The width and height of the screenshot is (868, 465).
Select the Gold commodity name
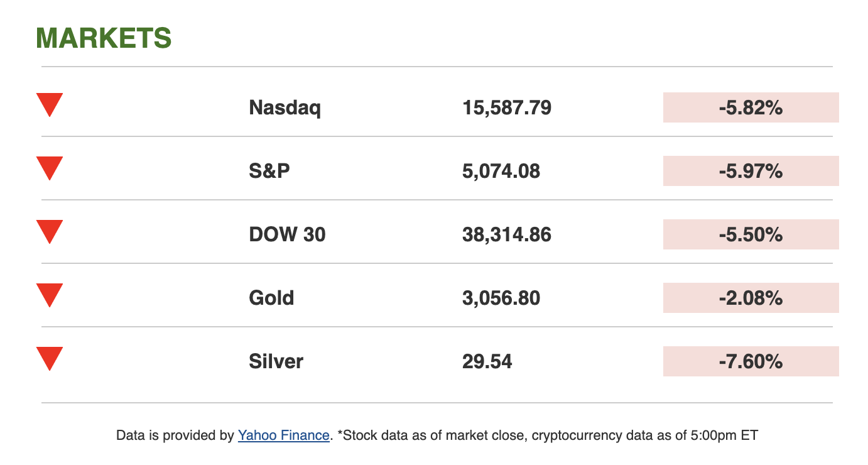[x=271, y=298]
